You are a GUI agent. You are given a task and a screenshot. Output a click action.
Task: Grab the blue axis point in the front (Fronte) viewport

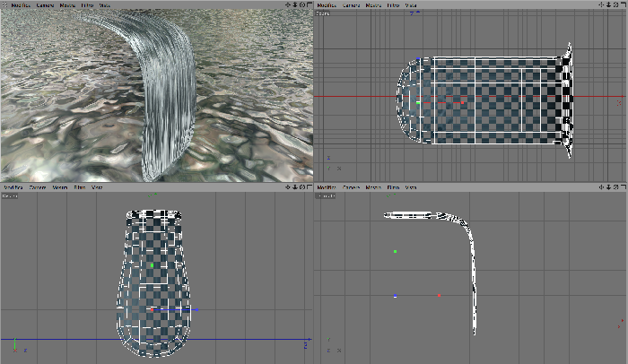click(395, 296)
